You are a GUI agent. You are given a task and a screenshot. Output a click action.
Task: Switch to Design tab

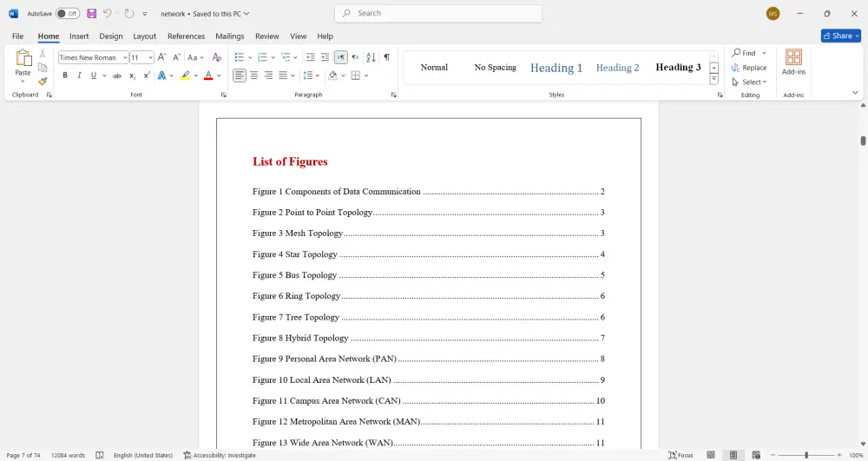(x=111, y=36)
